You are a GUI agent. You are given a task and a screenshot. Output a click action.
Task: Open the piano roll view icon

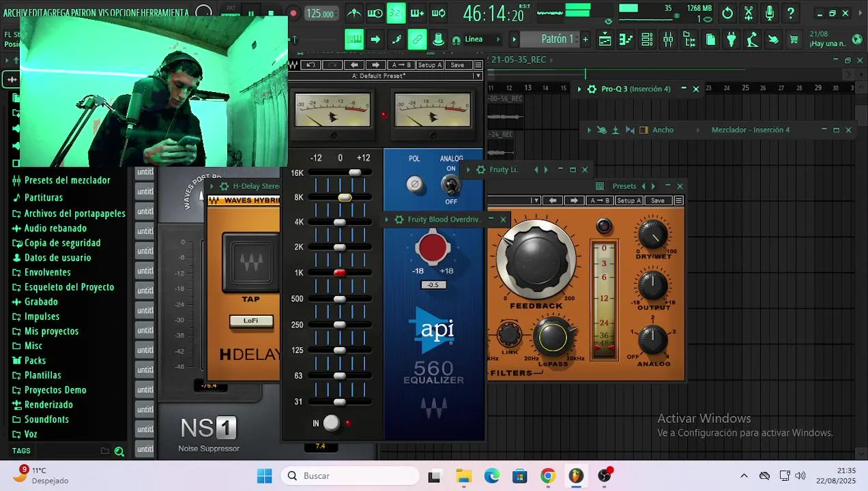coord(626,40)
